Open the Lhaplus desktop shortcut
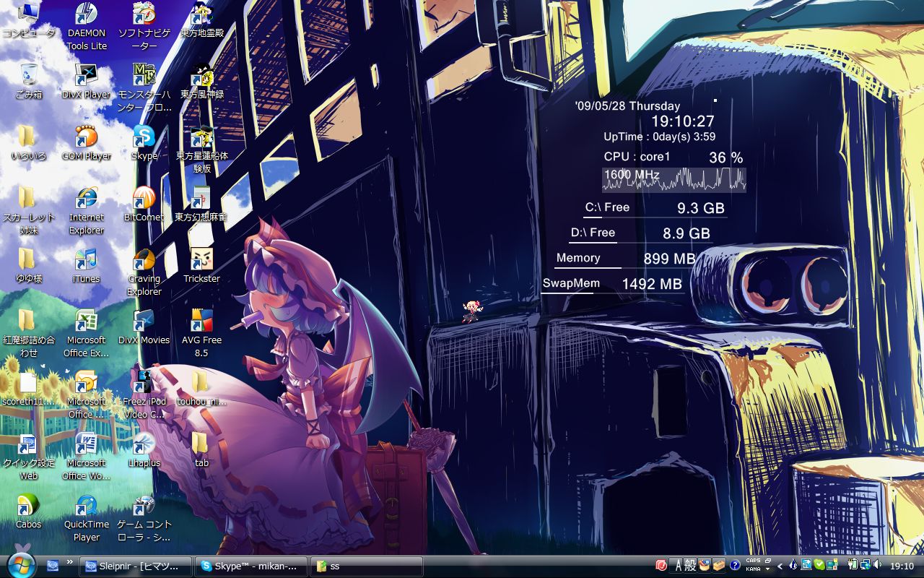 [144, 450]
